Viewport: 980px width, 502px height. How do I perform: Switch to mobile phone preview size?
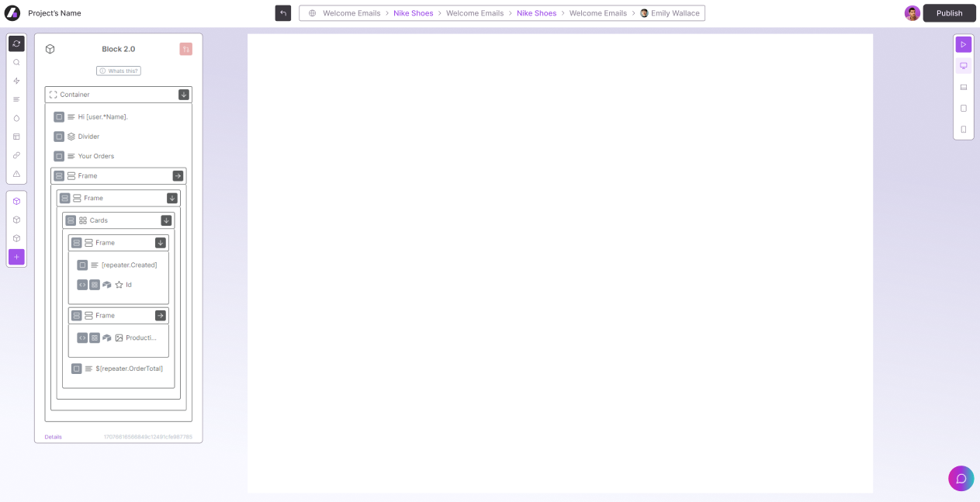coord(964,130)
